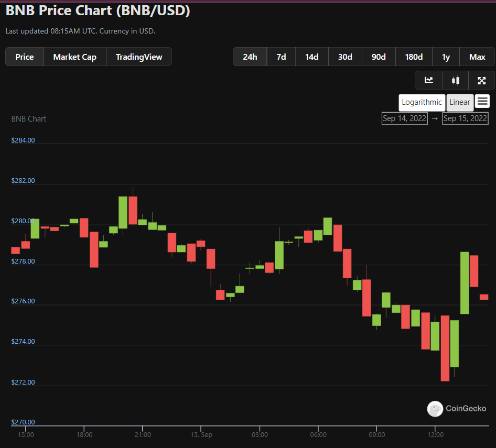Select the Market Cap tab
496x448 pixels.
(74, 57)
